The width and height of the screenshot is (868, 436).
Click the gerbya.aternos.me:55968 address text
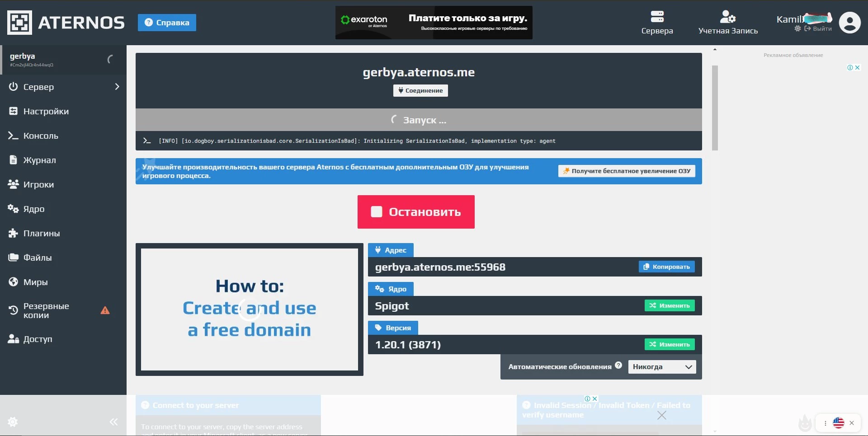point(440,267)
